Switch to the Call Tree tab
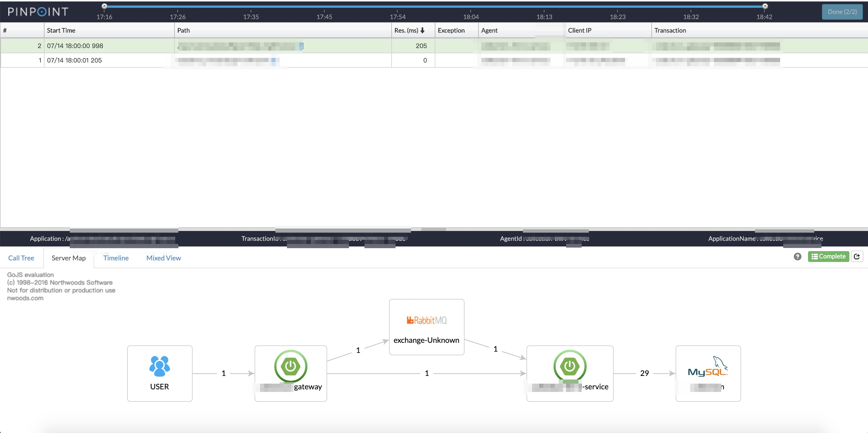This screenshot has height=433, width=868. click(x=21, y=258)
